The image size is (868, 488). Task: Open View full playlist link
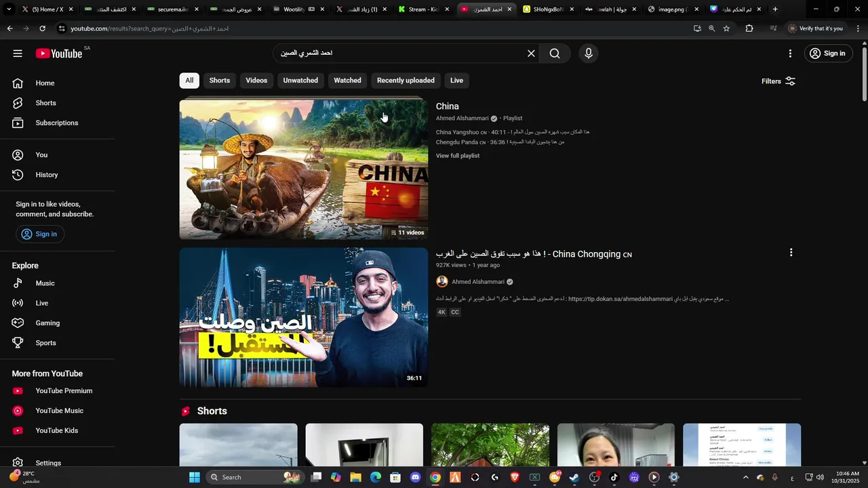458,156
